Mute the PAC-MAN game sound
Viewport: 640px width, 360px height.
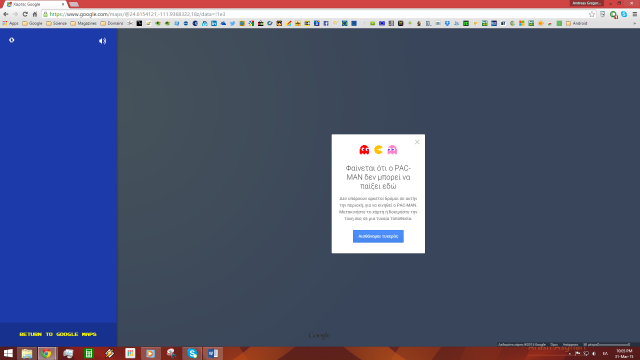tap(102, 41)
